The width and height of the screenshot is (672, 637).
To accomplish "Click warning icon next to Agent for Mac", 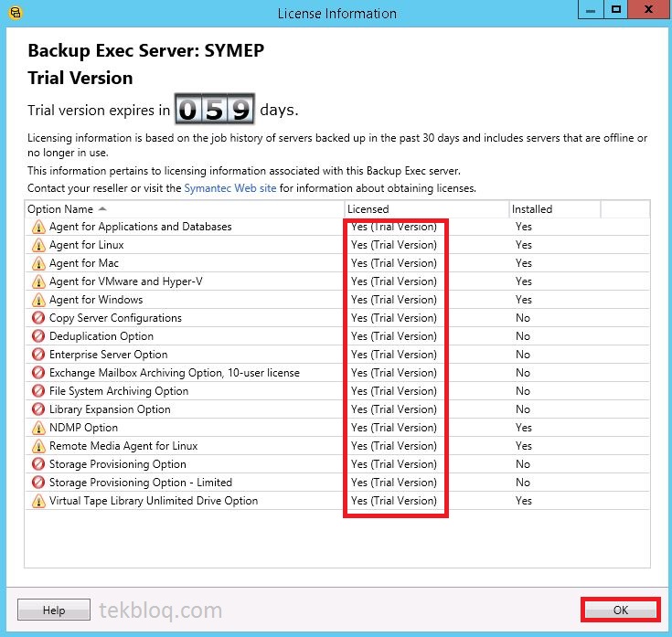I will tap(38, 263).
